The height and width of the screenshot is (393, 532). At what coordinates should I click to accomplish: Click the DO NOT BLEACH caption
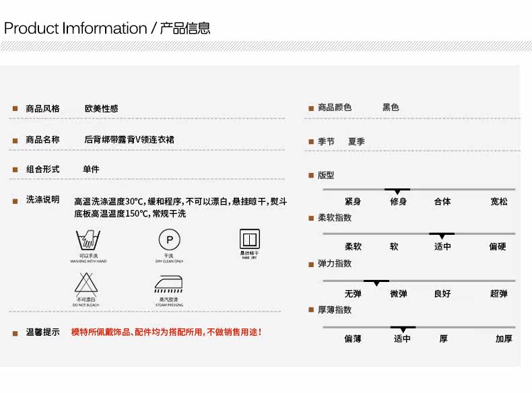tap(86, 305)
